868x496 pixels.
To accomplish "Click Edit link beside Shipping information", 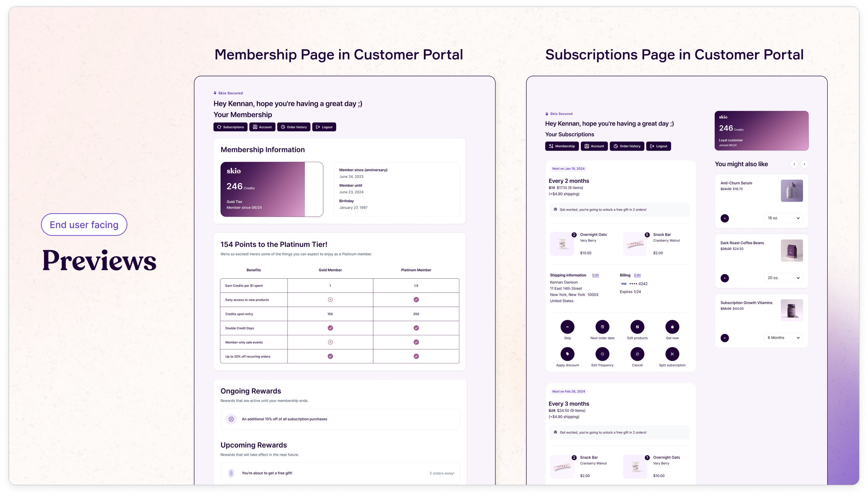I will click(595, 275).
